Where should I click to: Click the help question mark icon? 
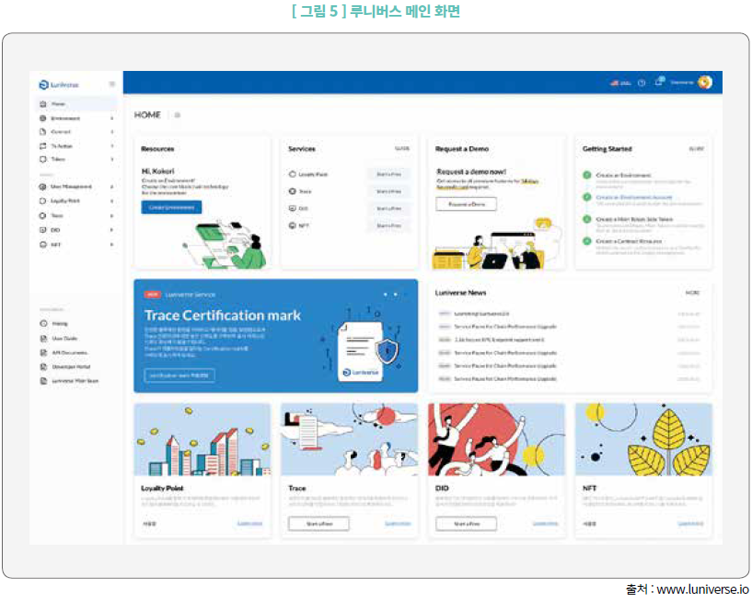coord(642,82)
